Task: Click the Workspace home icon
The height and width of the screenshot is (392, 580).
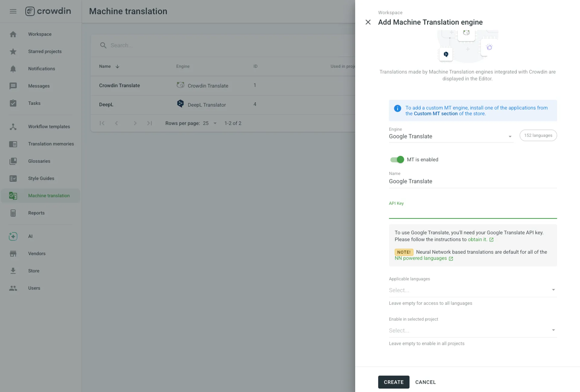Action: 13,34
